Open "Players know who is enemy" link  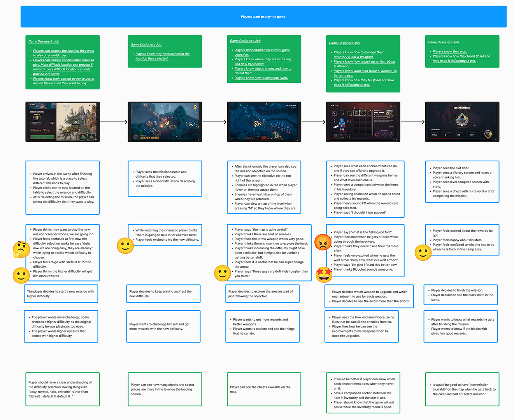click(x=263, y=68)
